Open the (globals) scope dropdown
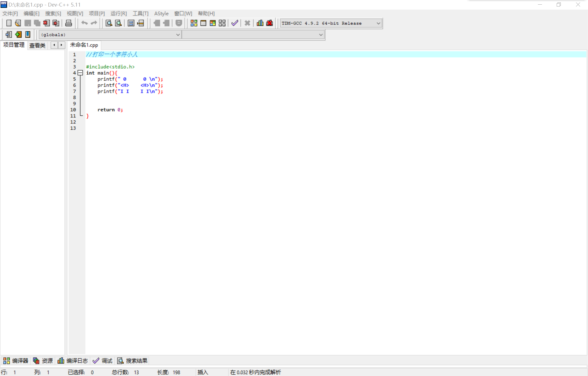588x376 pixels. pyautogui.click(x=177, y=35)
